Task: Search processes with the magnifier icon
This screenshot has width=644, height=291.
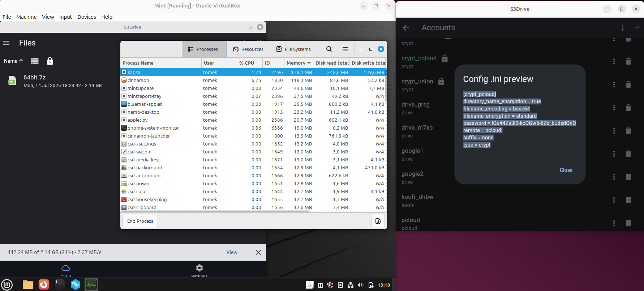Action: point(329,49)
